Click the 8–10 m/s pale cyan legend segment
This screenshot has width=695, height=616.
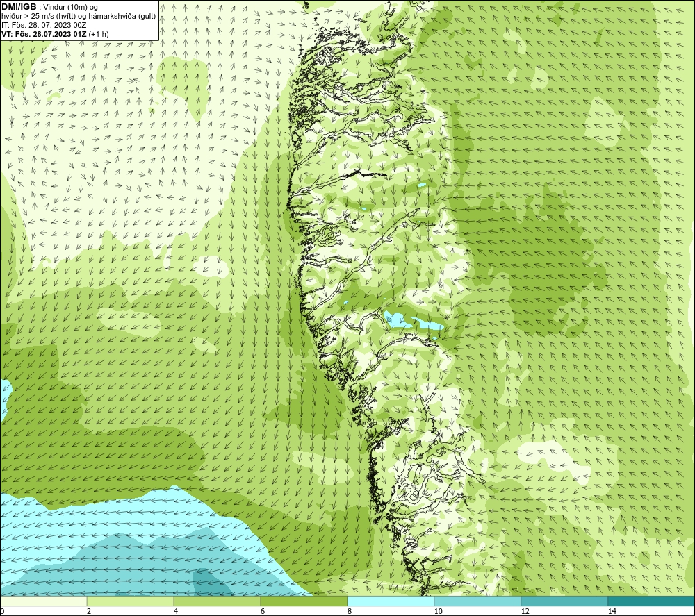click(391, 601)
